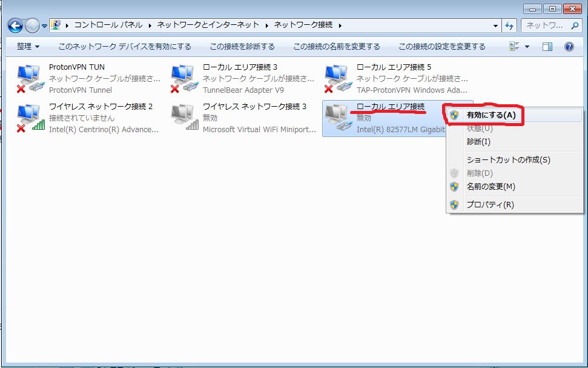Open Help via the question mark icon
Screen dimensions: 588x368
(568, 46)
